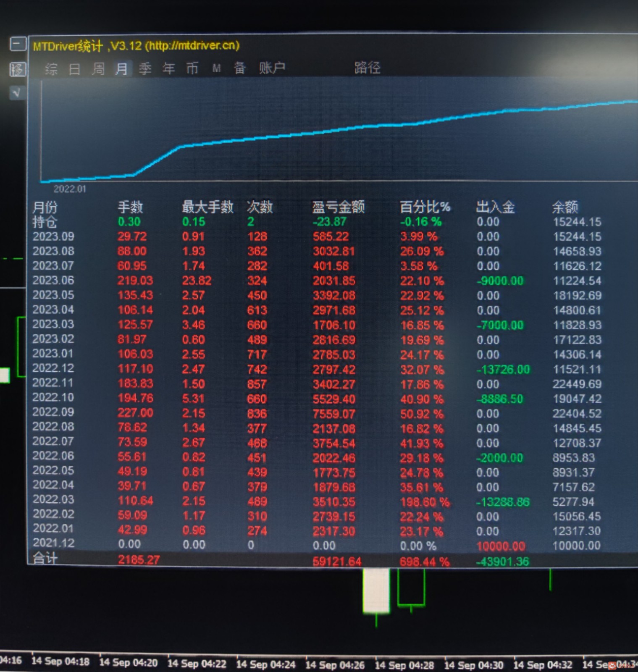The height and width of the screenshot is (672, 638).
Task: Click the 14 Sep 04:28 time axis label
Action: pos(404,665)
